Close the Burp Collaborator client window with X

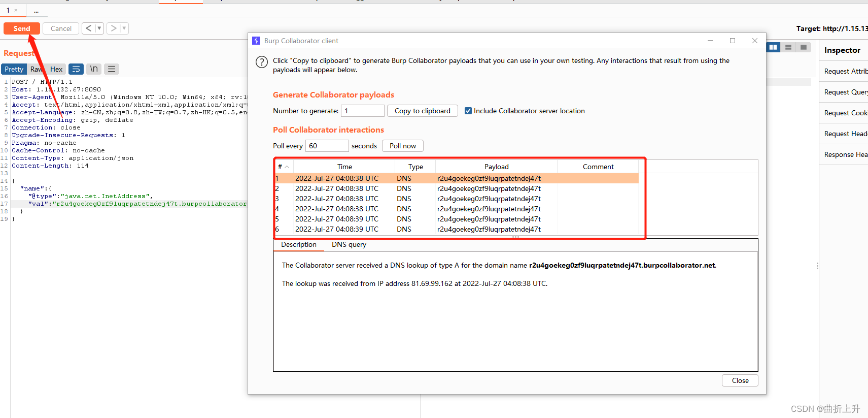click(x=755, y=41)
